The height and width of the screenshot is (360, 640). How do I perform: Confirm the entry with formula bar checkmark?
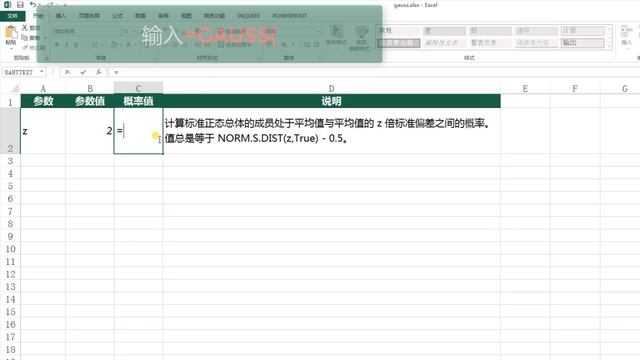pyautogui.click(x=83, y=72)
